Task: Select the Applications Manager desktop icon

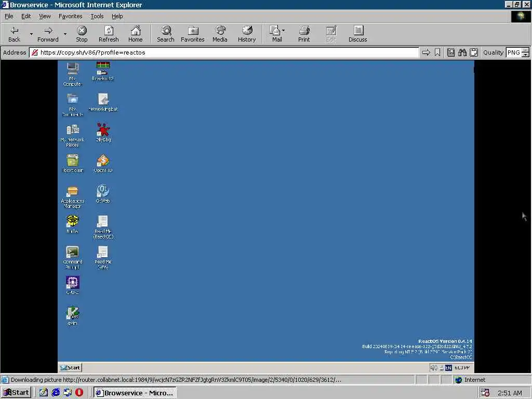Action: (x=72, y=197)
